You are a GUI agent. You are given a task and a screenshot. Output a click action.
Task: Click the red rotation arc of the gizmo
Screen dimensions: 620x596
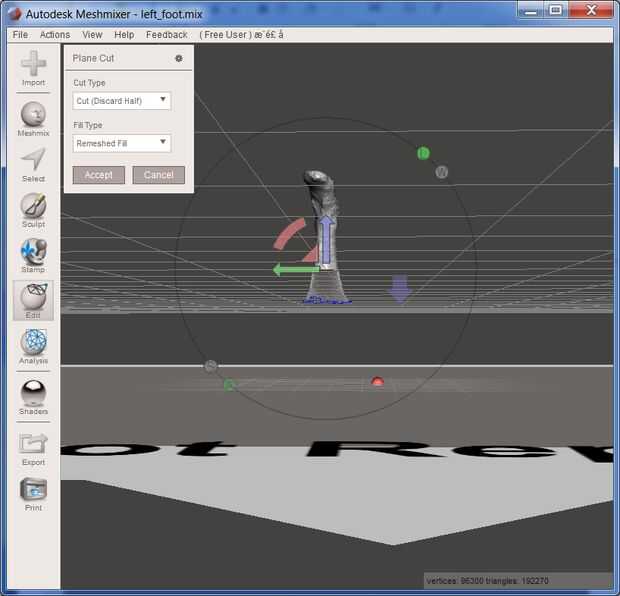pos(290,235)
